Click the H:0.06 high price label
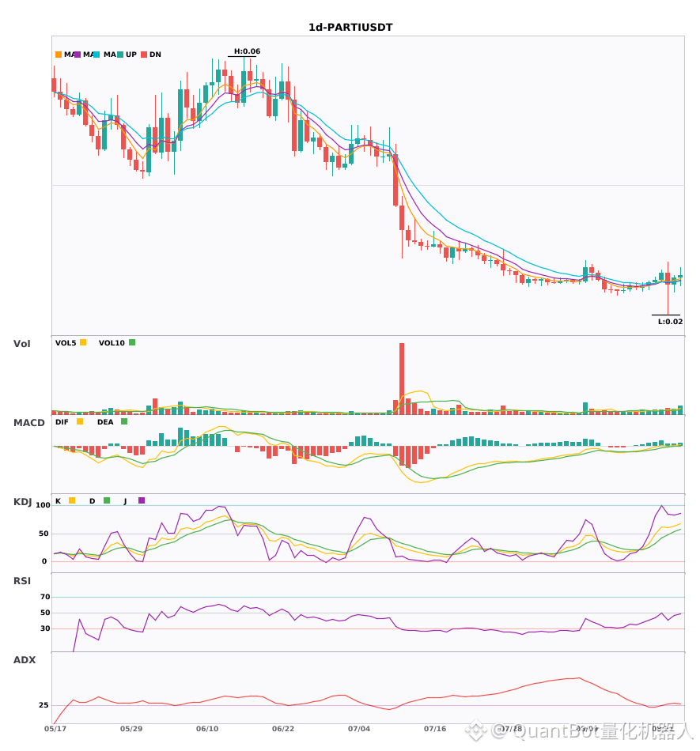Image resolution: width=700 pixels, height=751 pixels. tap(247, 51)
